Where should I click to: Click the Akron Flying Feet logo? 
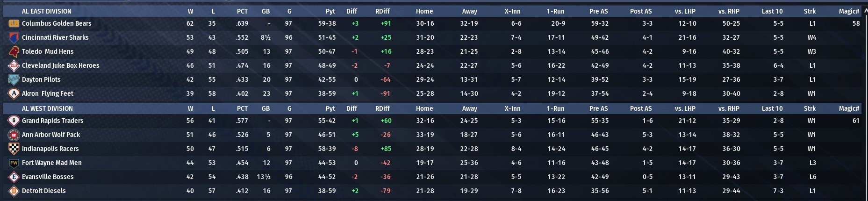coord(14,93)
